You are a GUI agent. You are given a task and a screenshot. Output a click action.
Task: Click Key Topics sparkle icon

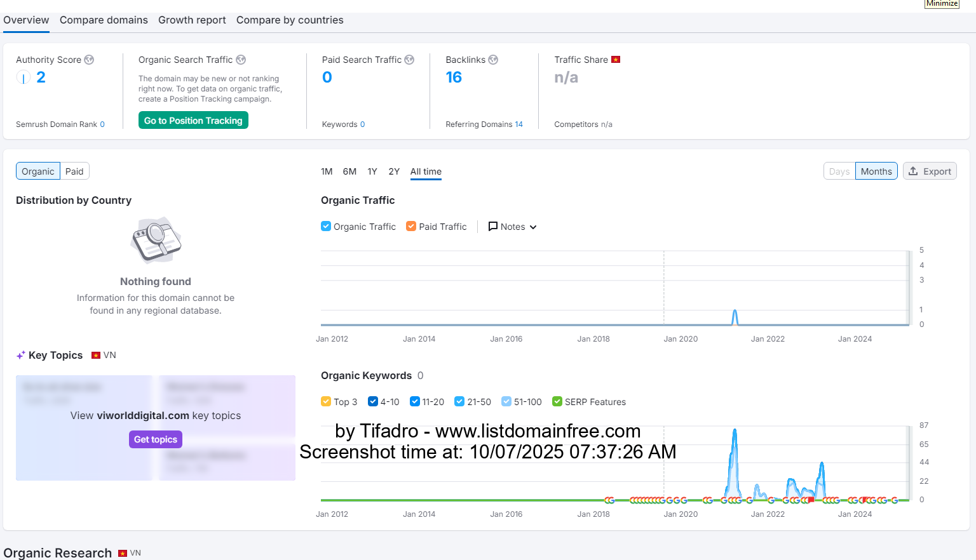pyautogui.click(x=21, y=355)
